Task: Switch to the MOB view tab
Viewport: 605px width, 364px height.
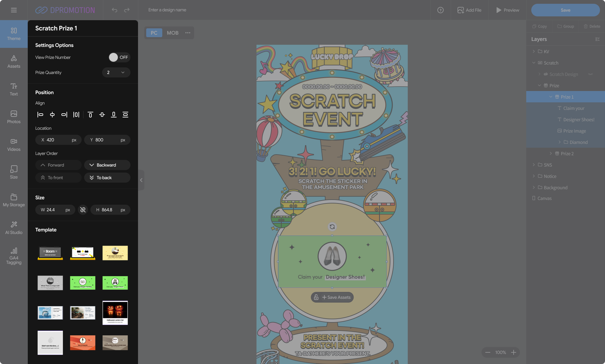Action: [x=172, y=33]
